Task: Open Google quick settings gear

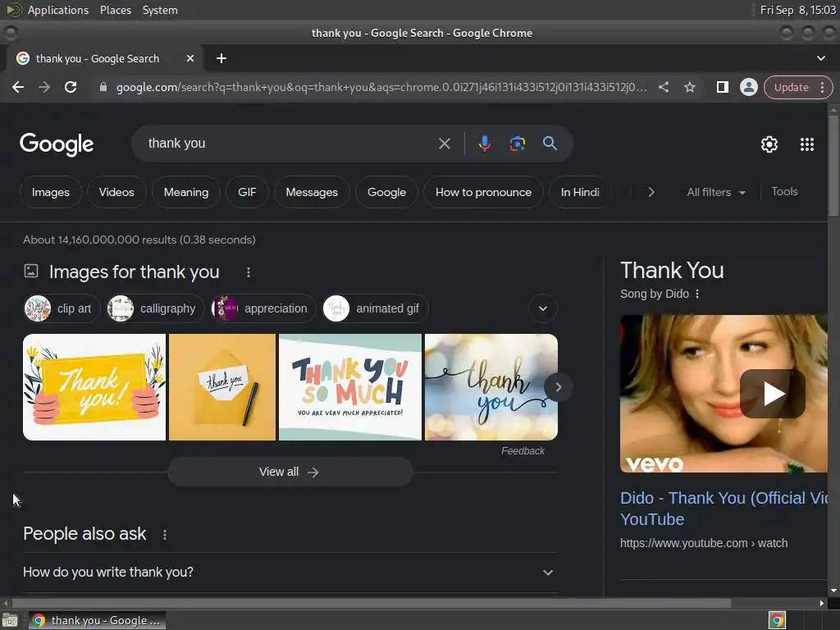Action: pos(769,144)
